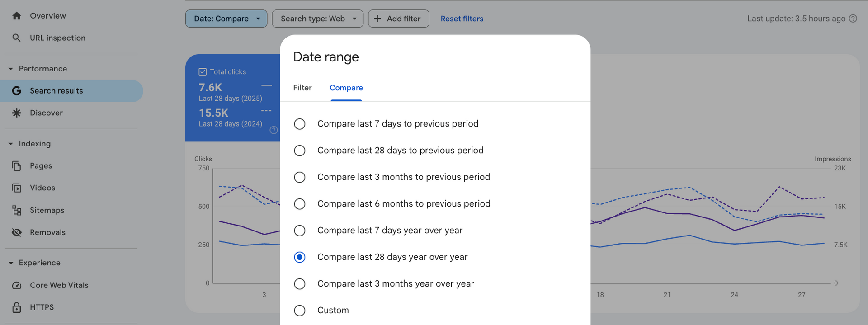The image size is (868, 325).
Task: Click the Videos icon in sidebar
Action: click(17, 188)
